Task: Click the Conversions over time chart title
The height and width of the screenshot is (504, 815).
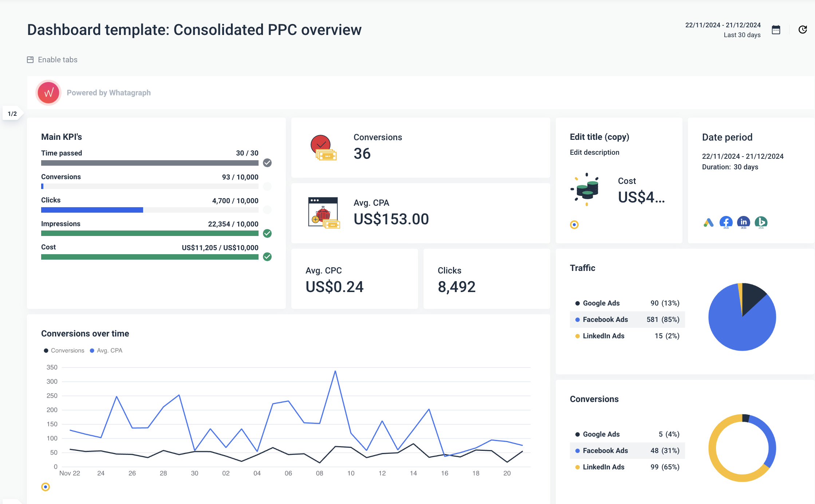Action: point(85,334)
